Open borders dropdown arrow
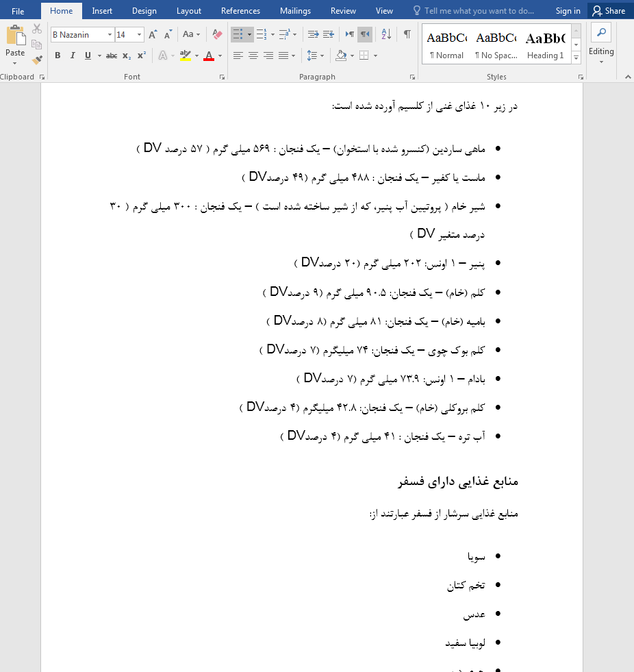 tap(376, 55)
